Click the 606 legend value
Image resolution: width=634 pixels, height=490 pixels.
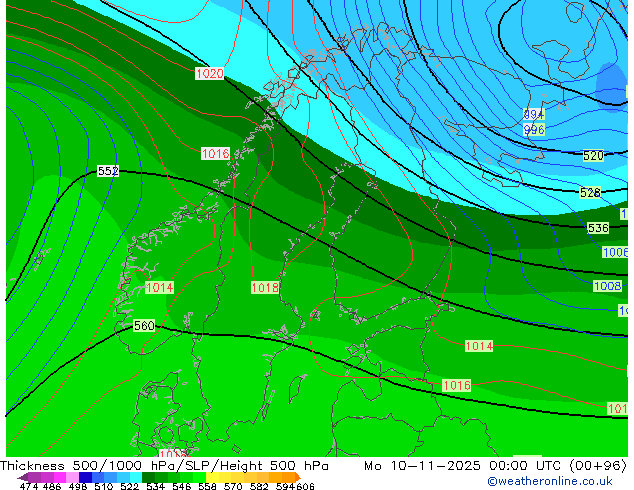pos(305,486)
